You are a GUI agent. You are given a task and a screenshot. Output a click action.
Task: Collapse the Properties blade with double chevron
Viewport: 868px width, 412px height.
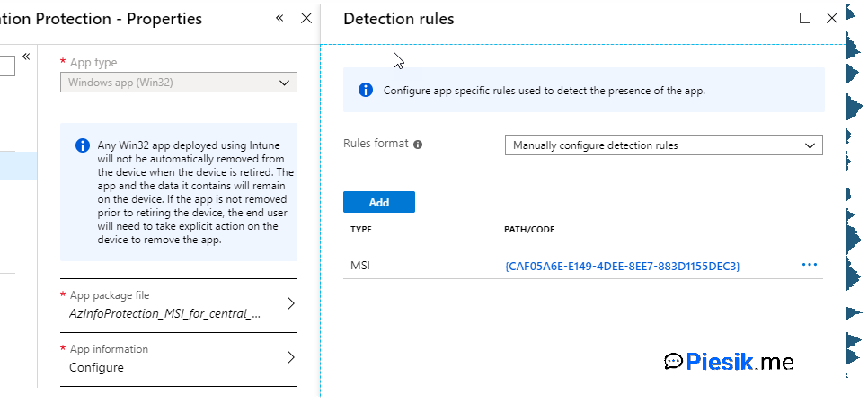pos(279,18)
